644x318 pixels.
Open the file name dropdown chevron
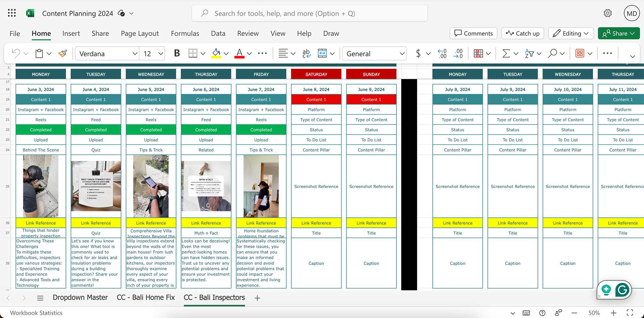[131, 13]
